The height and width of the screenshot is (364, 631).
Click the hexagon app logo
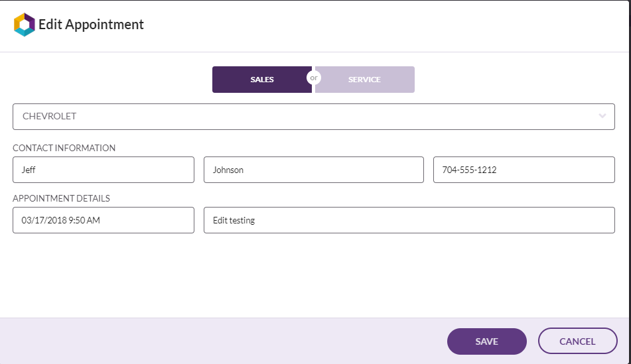click(x=24, y=25)
